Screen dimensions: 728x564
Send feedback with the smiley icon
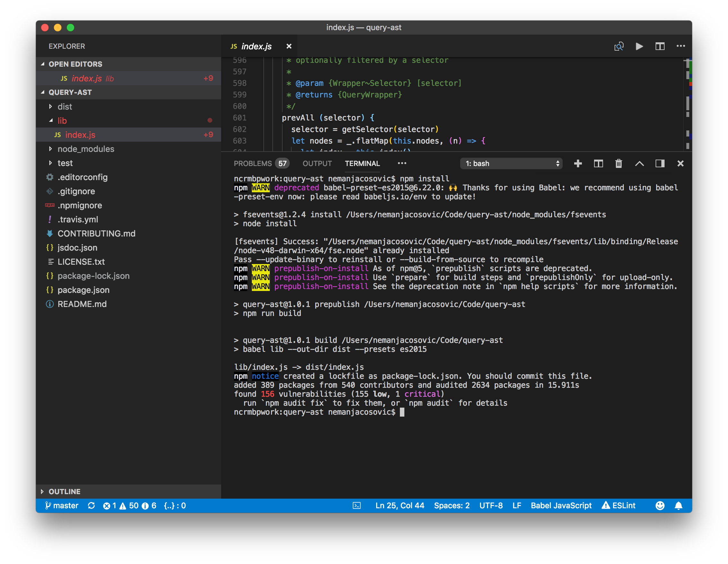pyautogui.click(x=660, y=505)
